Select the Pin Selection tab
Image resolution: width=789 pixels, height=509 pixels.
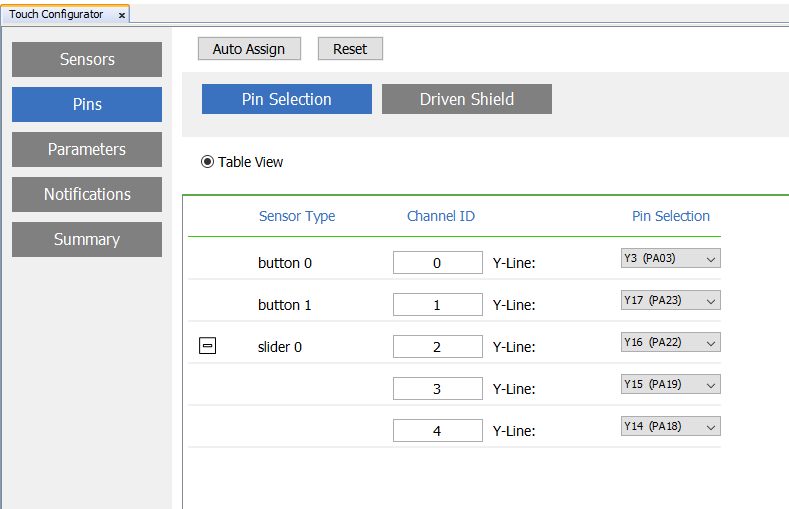[287, 99]
